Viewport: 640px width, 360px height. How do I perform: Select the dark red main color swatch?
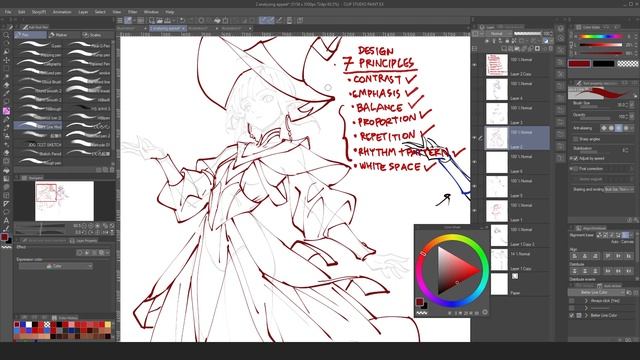pyautogui.click(x=579, y=64)
